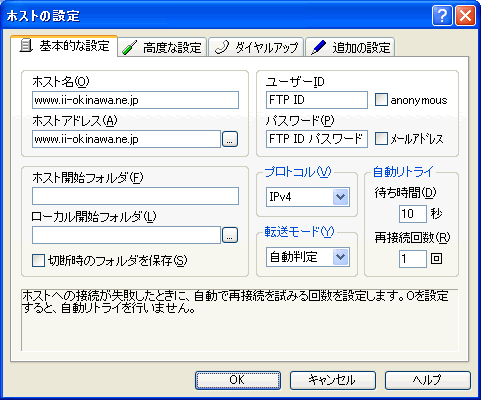Confirm settings with the OK button
This screenshot has height=400, width=481.
point(238,380)
